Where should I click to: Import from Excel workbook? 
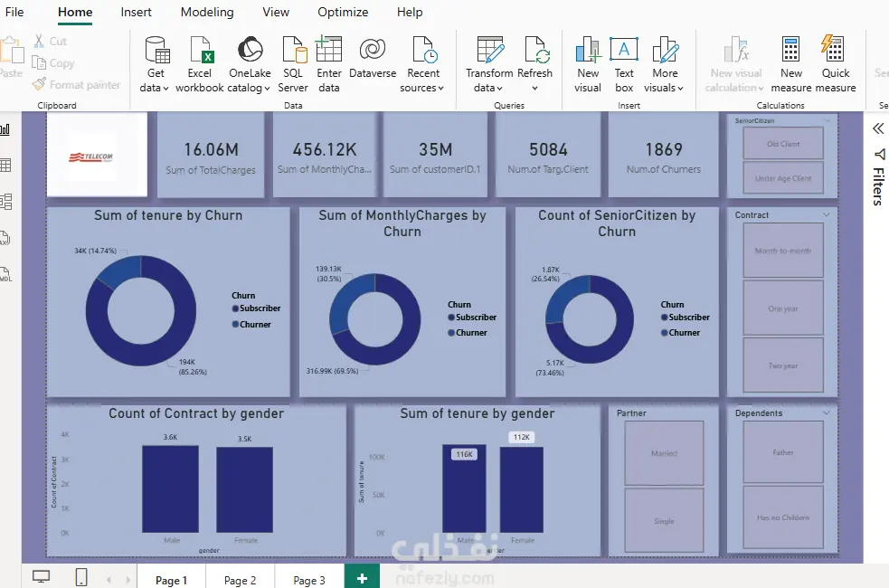click(x=200, y=64)
